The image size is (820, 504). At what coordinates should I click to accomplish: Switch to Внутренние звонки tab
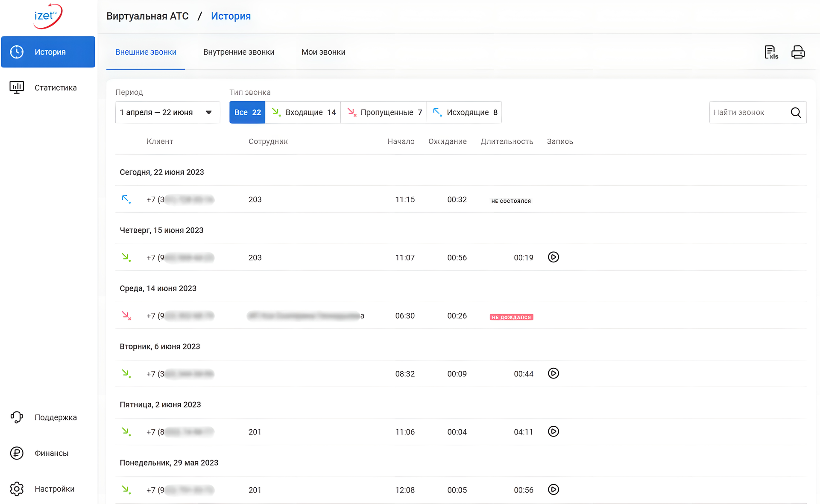click(x=239, y=52)
